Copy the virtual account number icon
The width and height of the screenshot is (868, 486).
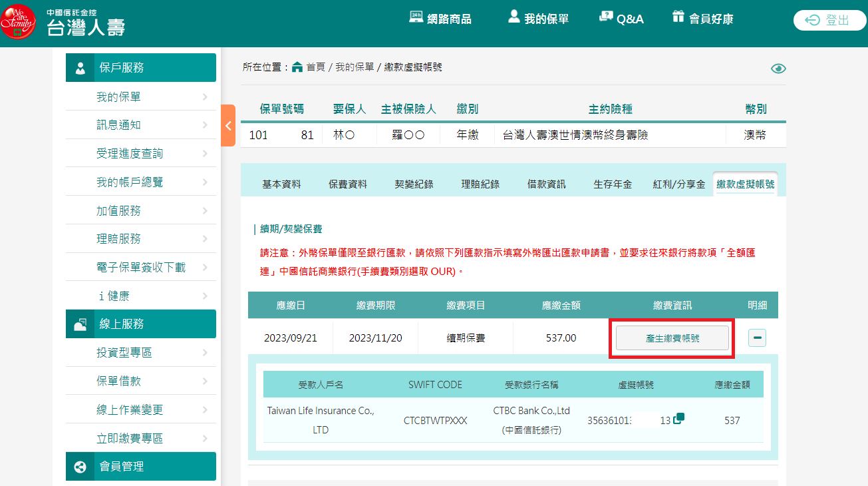point(678,419)
